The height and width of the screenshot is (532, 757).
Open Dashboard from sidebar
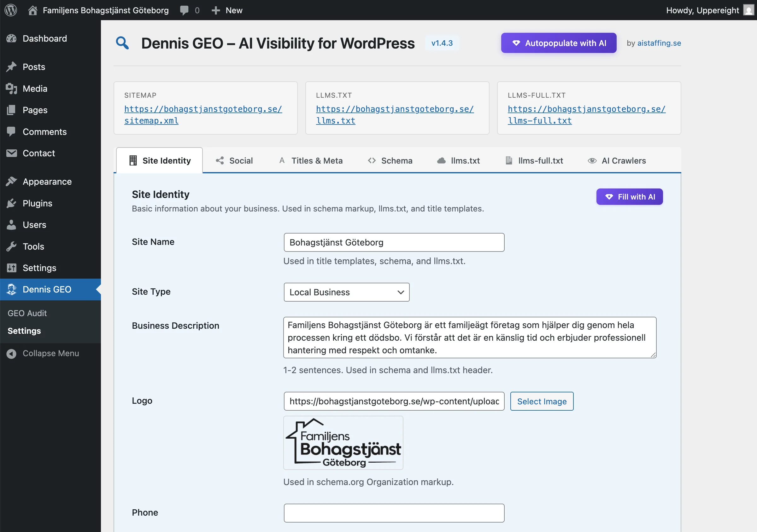[x=44, y=38]
